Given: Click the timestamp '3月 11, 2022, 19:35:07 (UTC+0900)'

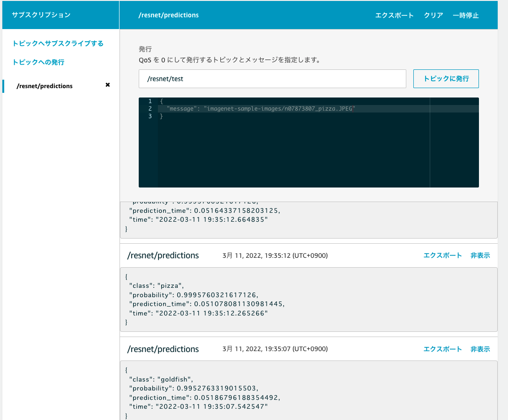Looking at the screenshot, I should tap(275, 349).
